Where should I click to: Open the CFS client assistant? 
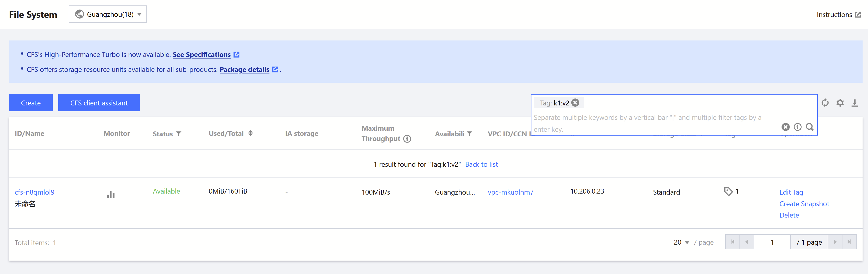[x=99, y=103]
